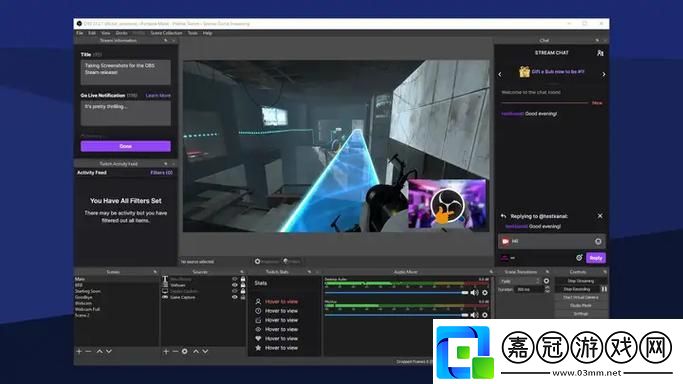683x384 pixels.
Task: Open chat community users icon
Action: click(600, 53)
